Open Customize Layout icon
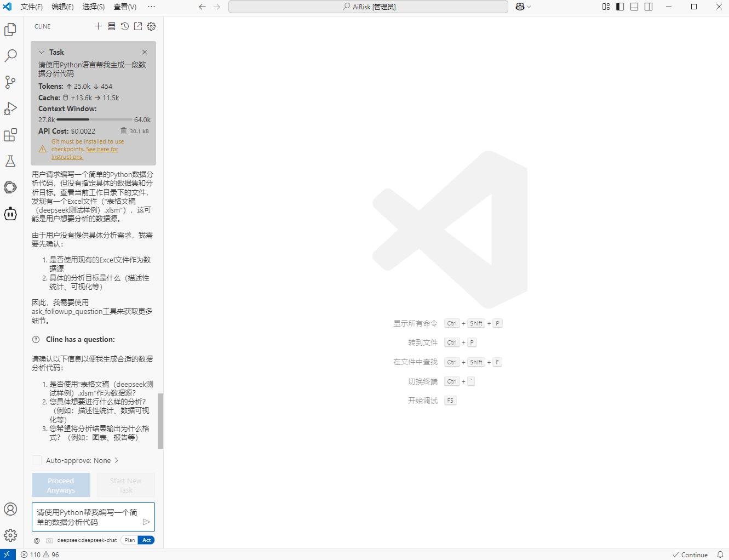This screenshot has height=560, width=729. [606, 7]
